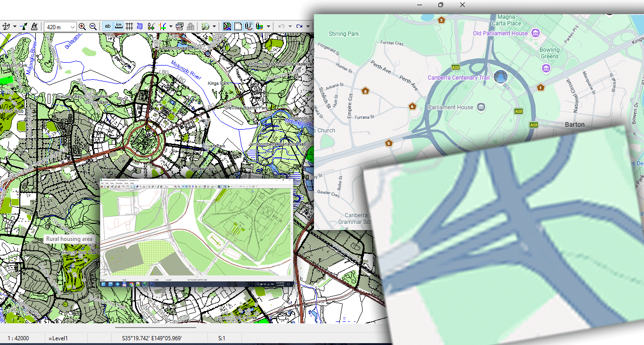The height and width of the screenshot is (345, 644).
Task: Toggle the hatched area fill display
Action: [x=139, y=26]
